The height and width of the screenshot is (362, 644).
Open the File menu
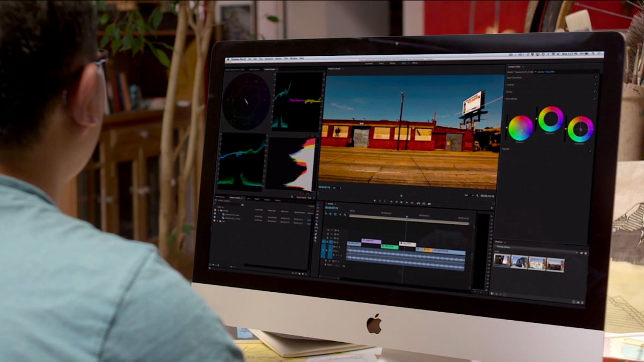coord(250,59)
